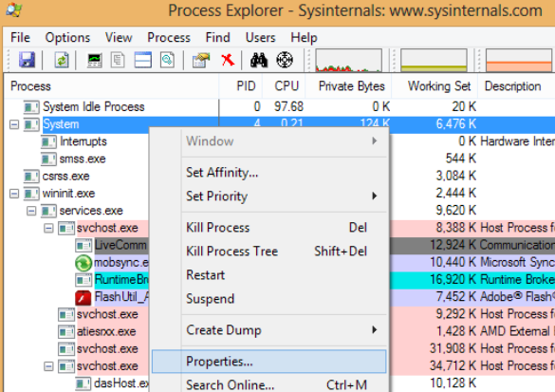This screenshot has width=555, height=392.
Task: Open the Process menu
Action: (169, 37)
